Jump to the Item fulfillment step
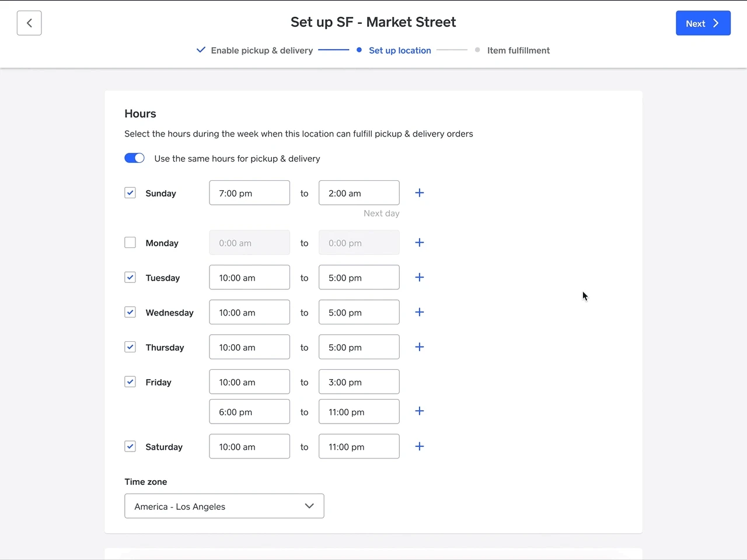The width and height of the screenshot is (747, 560). [512, 50]
